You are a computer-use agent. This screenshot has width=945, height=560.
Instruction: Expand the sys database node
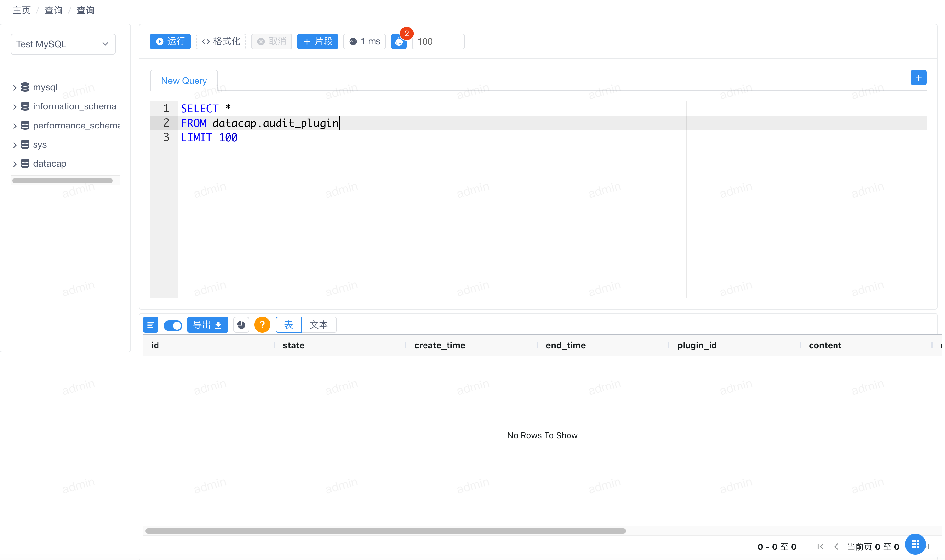[x=15, y=145]
